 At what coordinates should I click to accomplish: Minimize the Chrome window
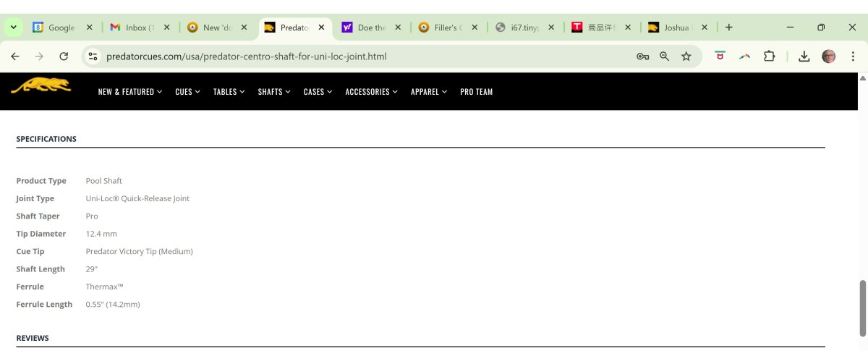tap(789, 28)
